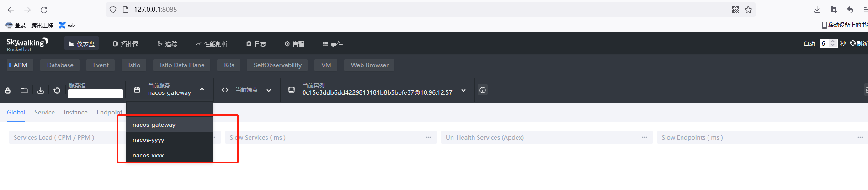Open the 拓扑图 topology menu
The height and width of the screenshot is (190, 868).
(126, 44)
